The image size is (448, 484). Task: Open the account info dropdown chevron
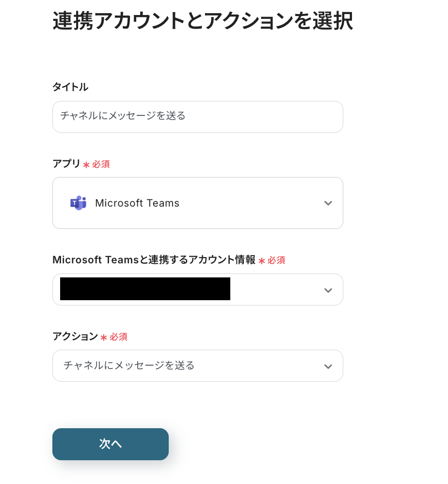328,290
